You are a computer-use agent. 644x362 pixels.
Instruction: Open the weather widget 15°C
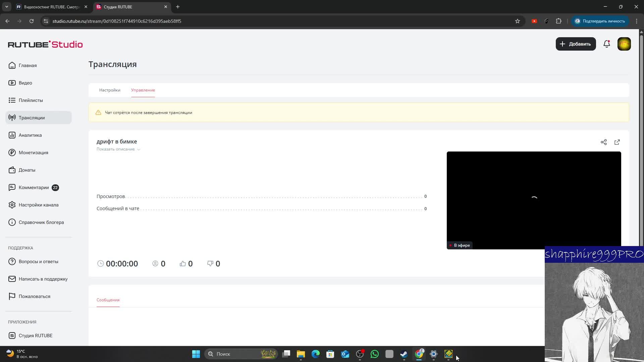22,354
